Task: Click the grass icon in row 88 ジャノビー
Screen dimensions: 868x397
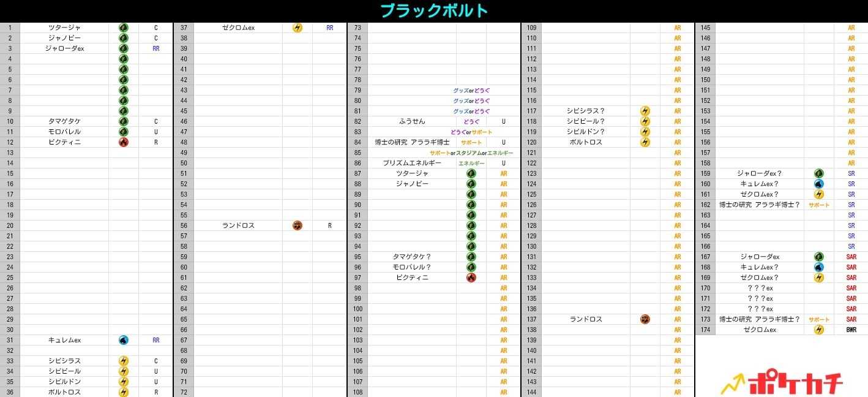Action: 471,184
